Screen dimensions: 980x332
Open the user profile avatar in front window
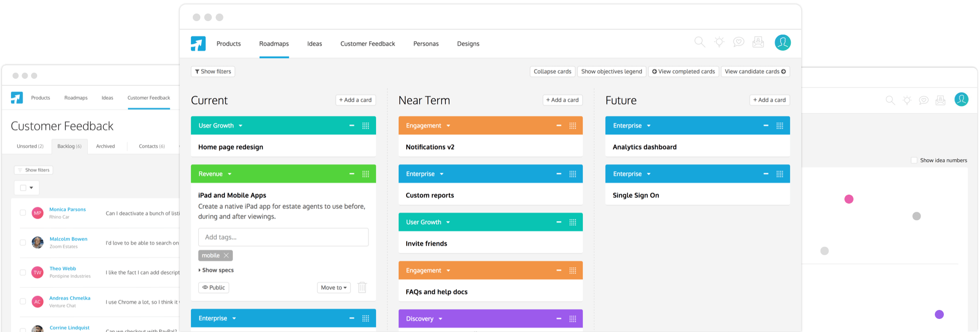tap(783, 43)
